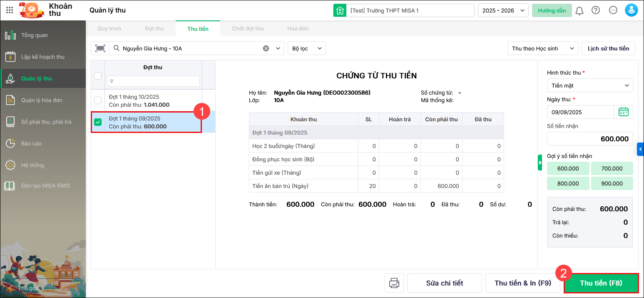Check the Đợt 1 tháng 10/2025 checkbox
The width and height of the screenshot is (644, 298).
98,100
